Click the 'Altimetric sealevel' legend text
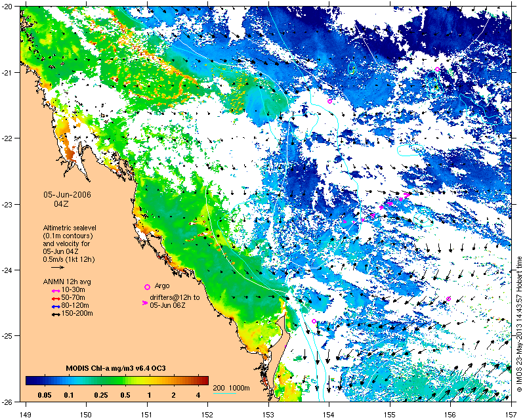Screen dimensions: 525x420 click(70, 228)
